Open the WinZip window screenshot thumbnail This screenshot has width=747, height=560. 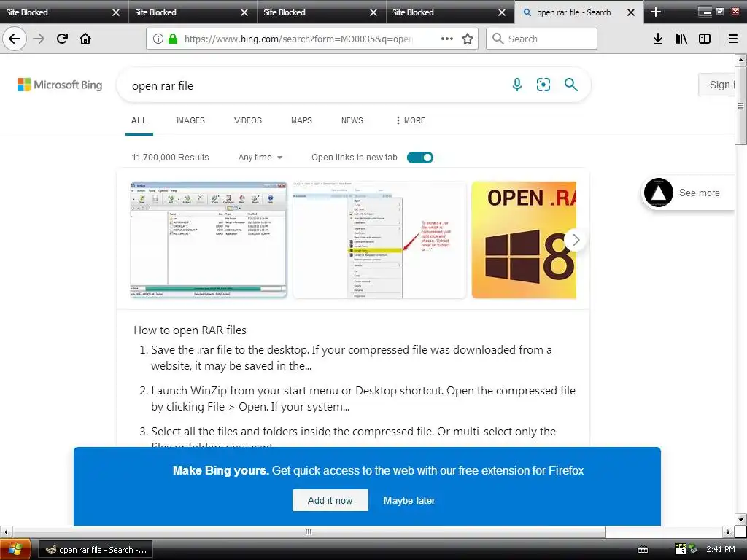tap(208, 239)
